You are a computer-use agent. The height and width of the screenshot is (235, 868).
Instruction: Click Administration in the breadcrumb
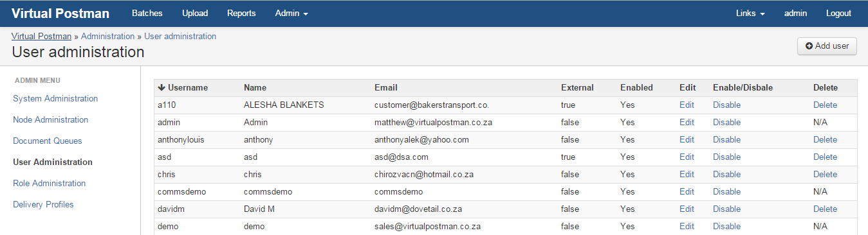click(107, 36)
